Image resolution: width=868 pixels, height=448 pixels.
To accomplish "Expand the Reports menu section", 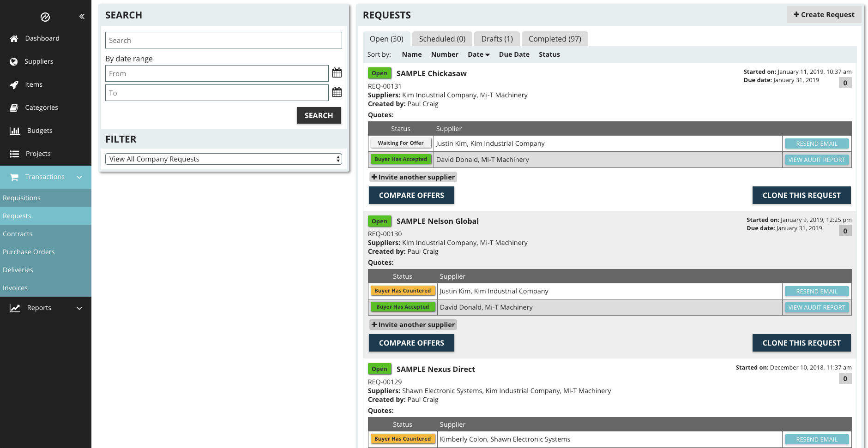I will [x=79, y=308].
